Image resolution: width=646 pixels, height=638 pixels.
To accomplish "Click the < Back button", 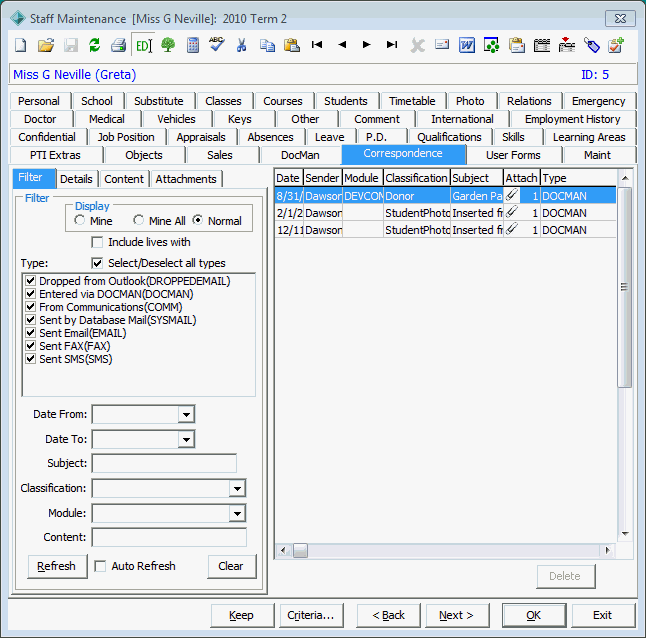I will tap(388, 615).
